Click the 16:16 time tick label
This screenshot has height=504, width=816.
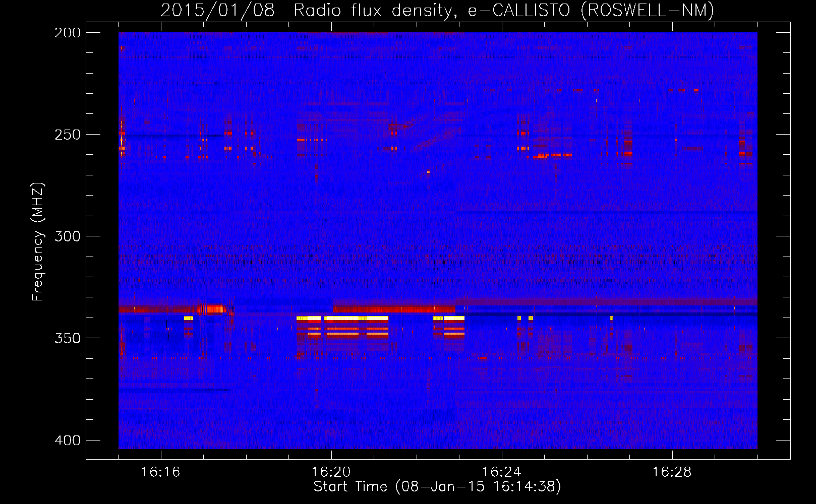[x=160, y=472]
